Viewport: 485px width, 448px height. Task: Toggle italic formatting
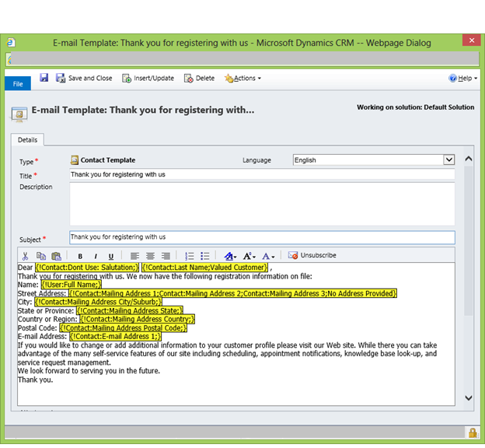click(96, 256)
